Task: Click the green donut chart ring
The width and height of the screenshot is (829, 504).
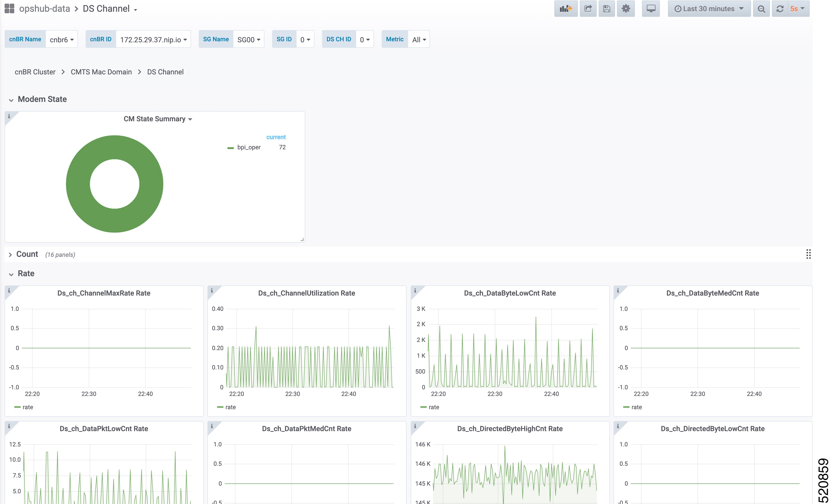Action: coord(114,147)
